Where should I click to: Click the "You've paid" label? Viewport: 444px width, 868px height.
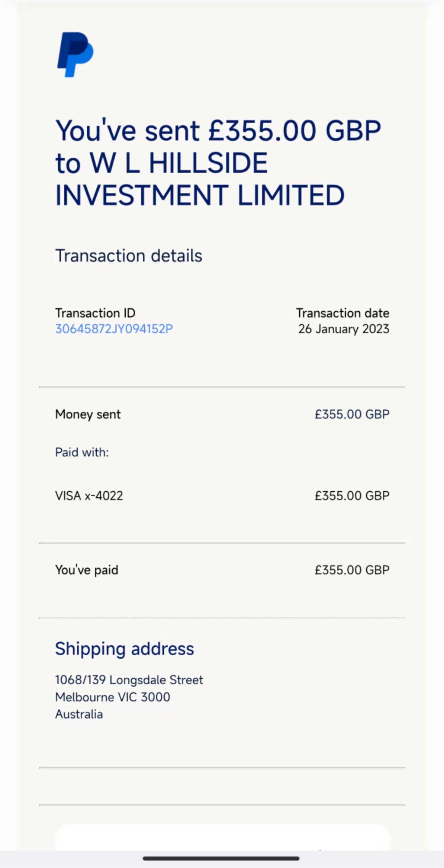click(x=87, y=570)
